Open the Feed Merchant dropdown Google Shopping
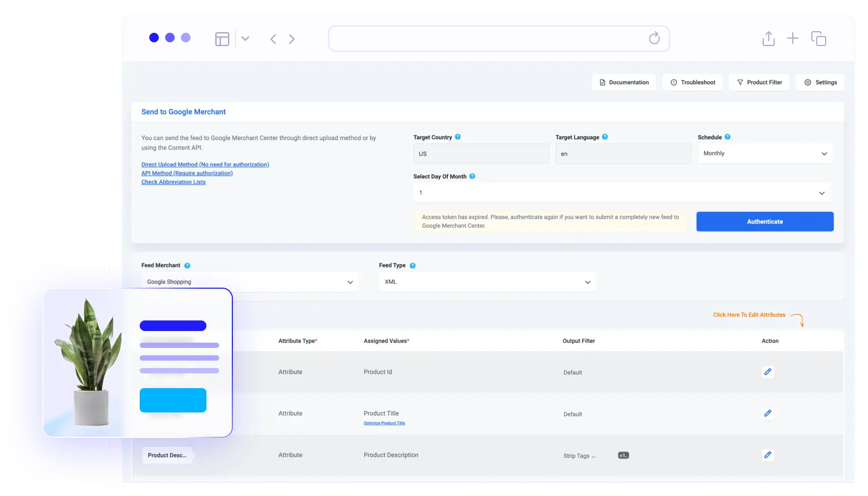The height and width of the screenshot is (496, 868). (x=250, y=282)
